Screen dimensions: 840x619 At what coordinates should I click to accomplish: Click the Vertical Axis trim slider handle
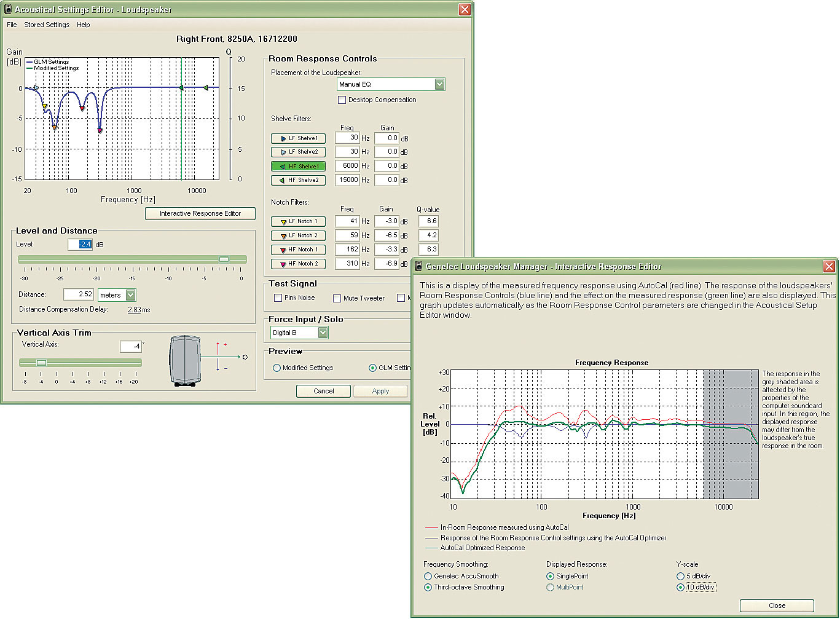(x=41, y=363)
